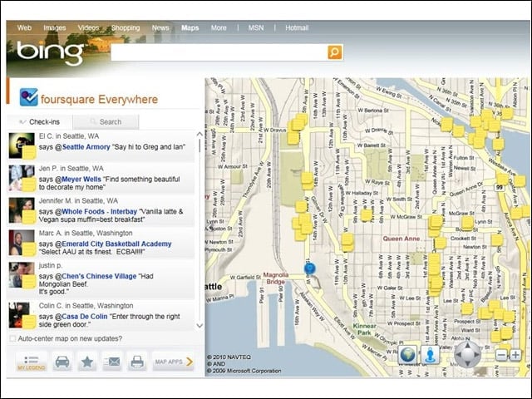Click the map pan compass control
The image size is (532, 399).
(x=467, y=355)
